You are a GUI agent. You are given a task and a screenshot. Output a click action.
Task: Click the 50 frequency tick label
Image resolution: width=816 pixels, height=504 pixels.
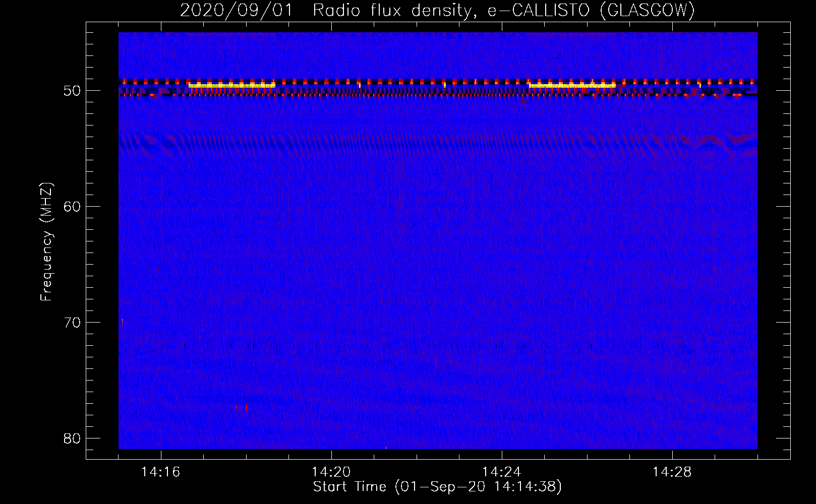[x=73, y=91]
